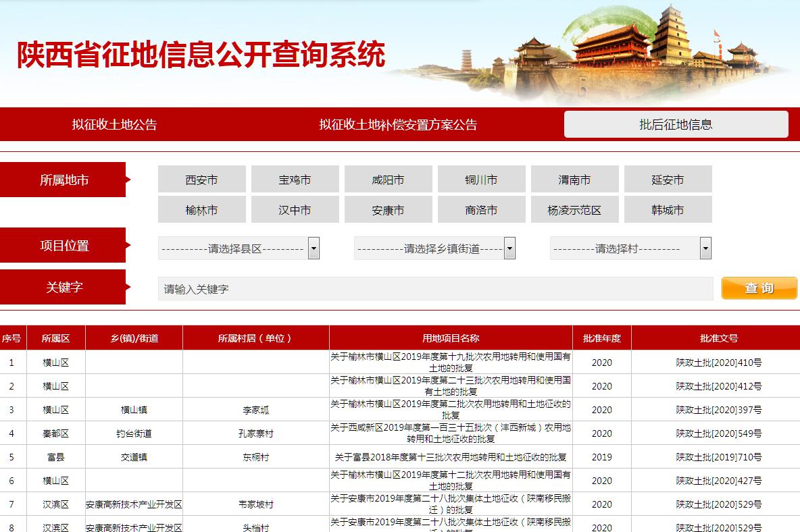Screen dimensions: 800x532
Task: Select 商洛市 city filter
Action: (x=481, y=210)
